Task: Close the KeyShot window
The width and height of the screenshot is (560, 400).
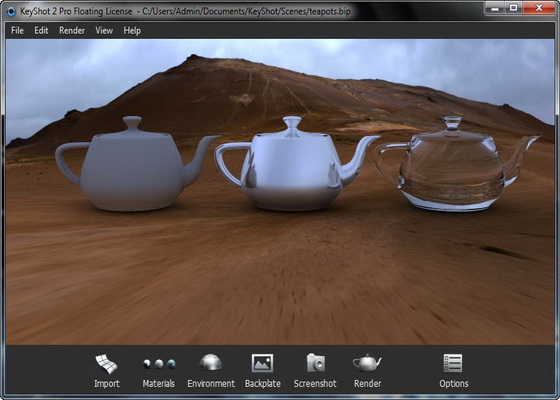Action: [x=539, y=8]
